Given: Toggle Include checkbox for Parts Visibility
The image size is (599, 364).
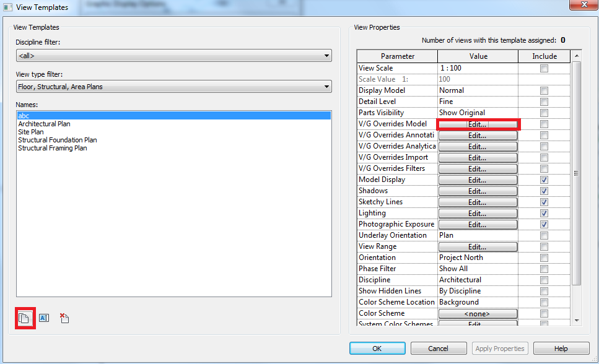Looking at the screenshot, I should (x=544, y=113).
